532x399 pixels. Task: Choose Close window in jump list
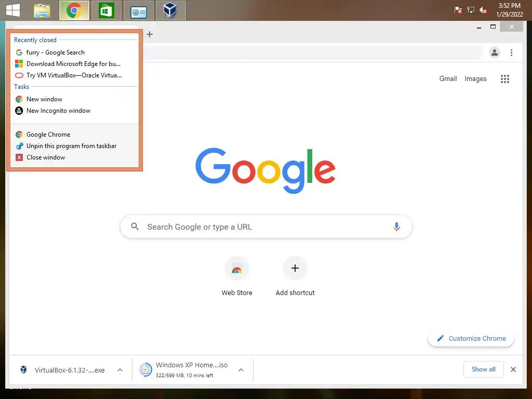pos(75,157)
